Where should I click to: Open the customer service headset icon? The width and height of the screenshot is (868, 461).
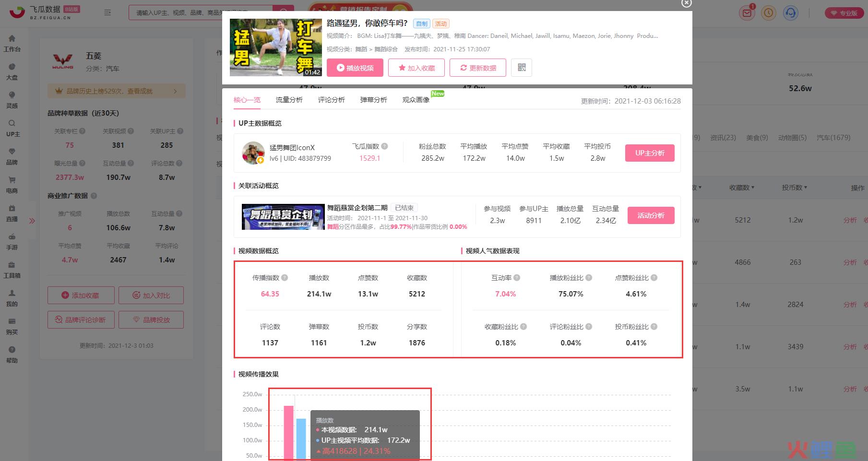pyautogui.click(x=791, y=13)
